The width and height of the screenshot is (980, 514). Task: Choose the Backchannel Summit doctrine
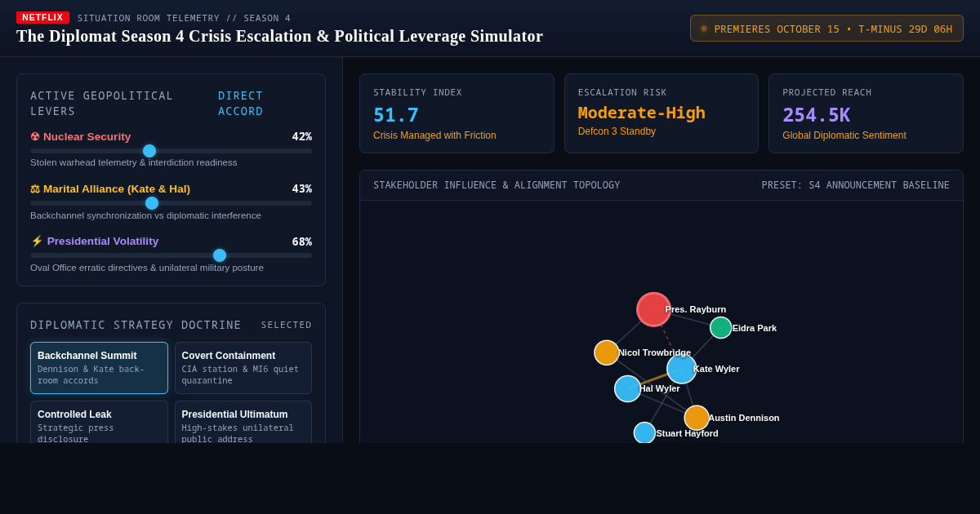[x=99, y=368]
